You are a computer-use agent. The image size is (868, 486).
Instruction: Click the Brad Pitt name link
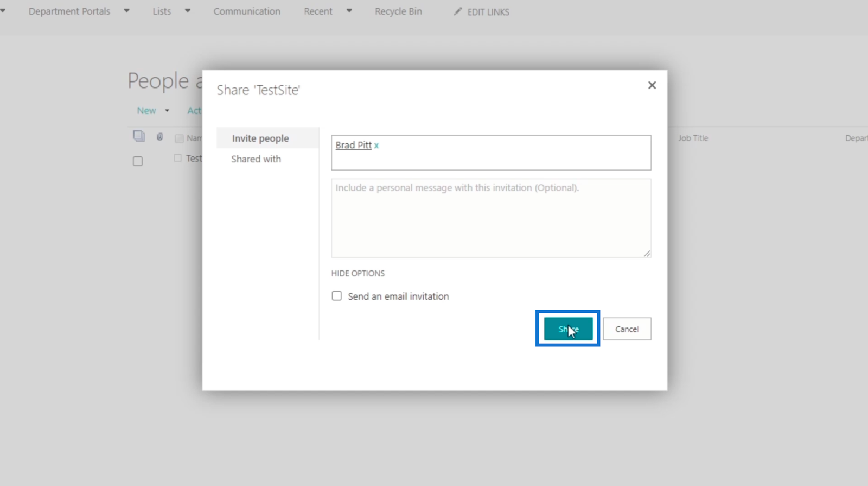coord(353,145)
